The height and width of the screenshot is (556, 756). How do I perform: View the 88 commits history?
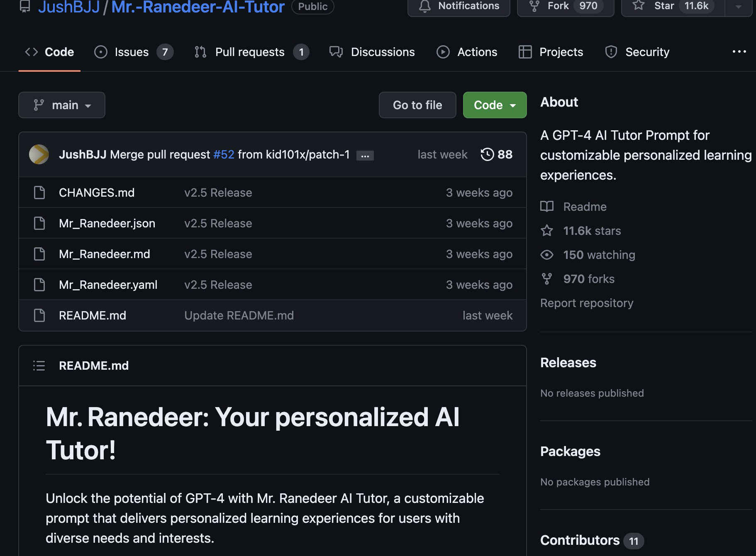[497, 154]
